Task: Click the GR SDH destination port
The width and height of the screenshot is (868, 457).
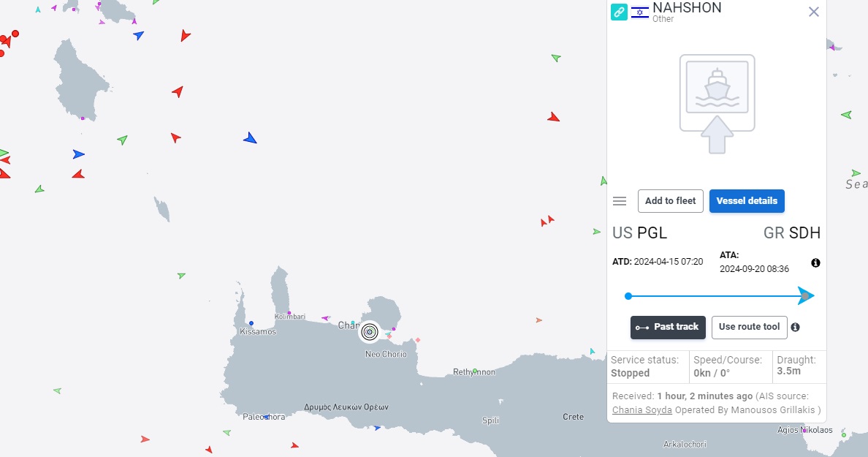Action: pyautogui.click(x=791, y=233)
